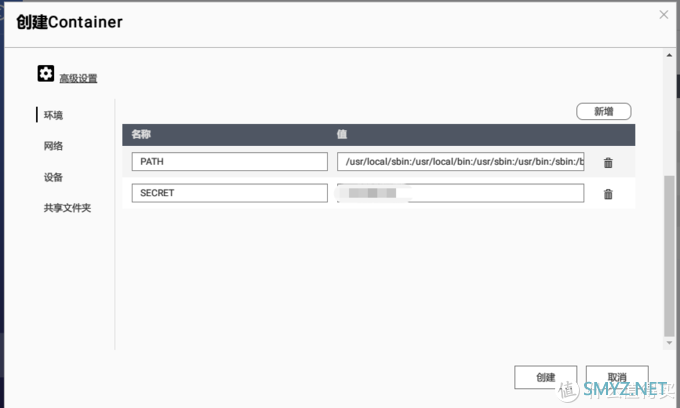
Task: Edit the SECRET name field
Action: coord(229,193)
